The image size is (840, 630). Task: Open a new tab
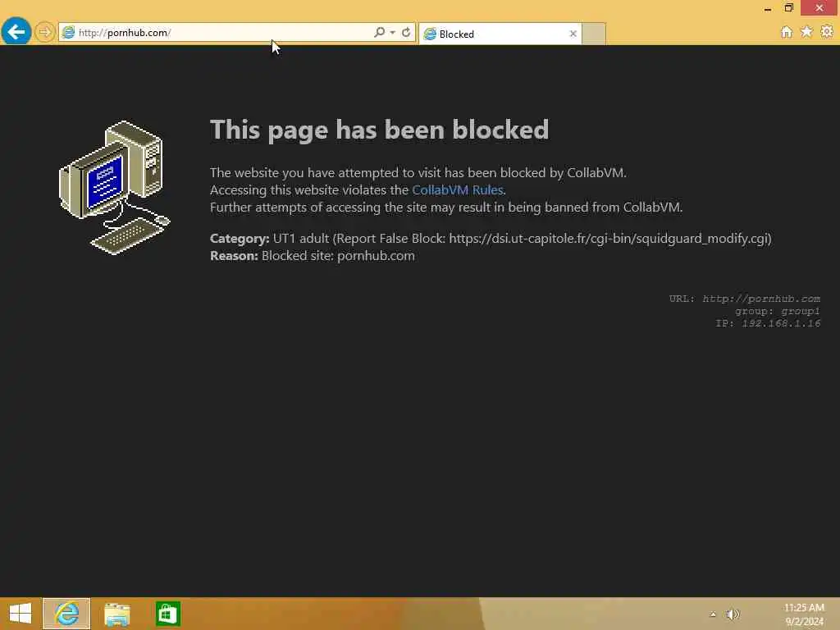coord(594,34)
